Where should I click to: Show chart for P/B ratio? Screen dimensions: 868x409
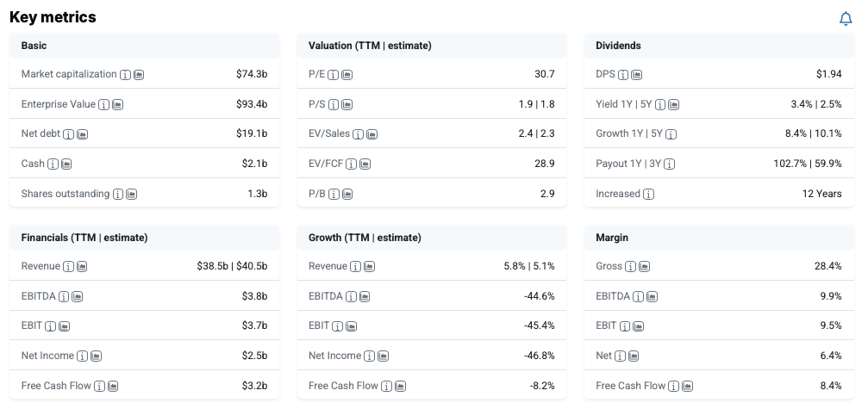coord(347,195)
